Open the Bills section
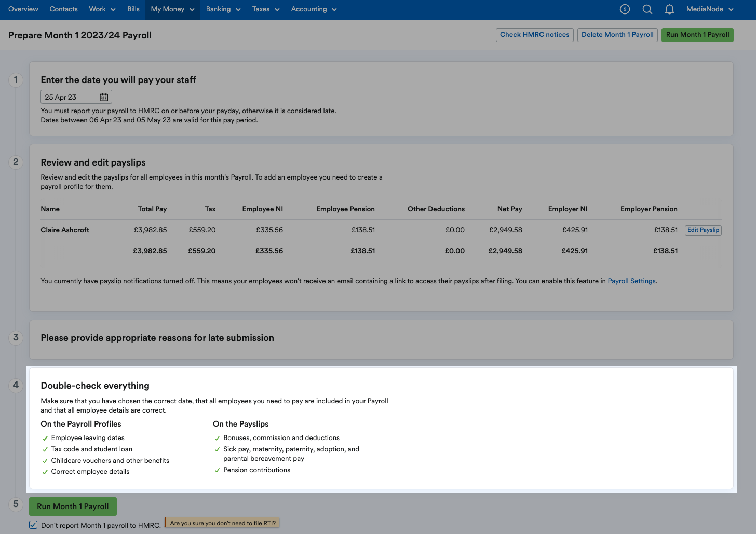 pyautogui.click(x=133, y=9)
